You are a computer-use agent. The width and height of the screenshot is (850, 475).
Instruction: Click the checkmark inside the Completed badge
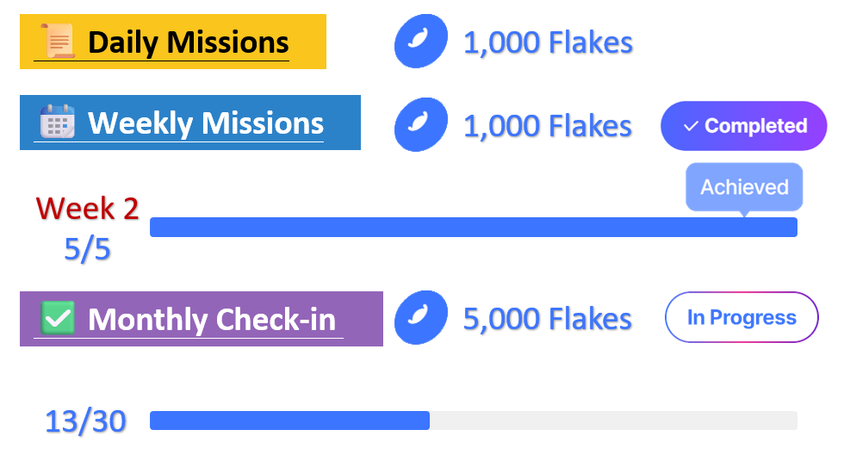pyautogui.click(x=690, y=127)
